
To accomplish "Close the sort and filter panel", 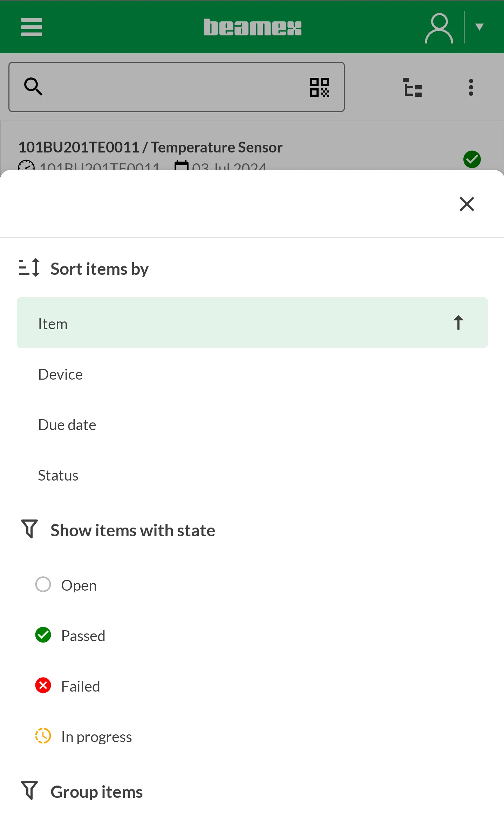I will [466, 204].
